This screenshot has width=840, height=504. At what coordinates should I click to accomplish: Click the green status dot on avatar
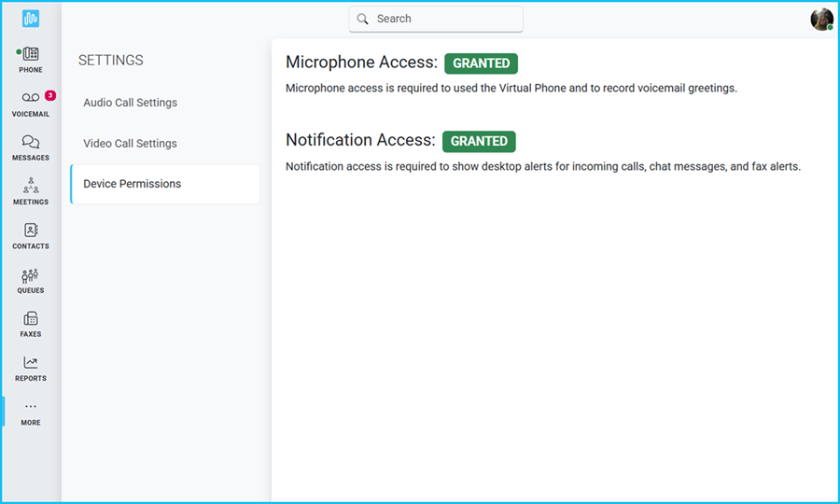[x=830, y=27]
